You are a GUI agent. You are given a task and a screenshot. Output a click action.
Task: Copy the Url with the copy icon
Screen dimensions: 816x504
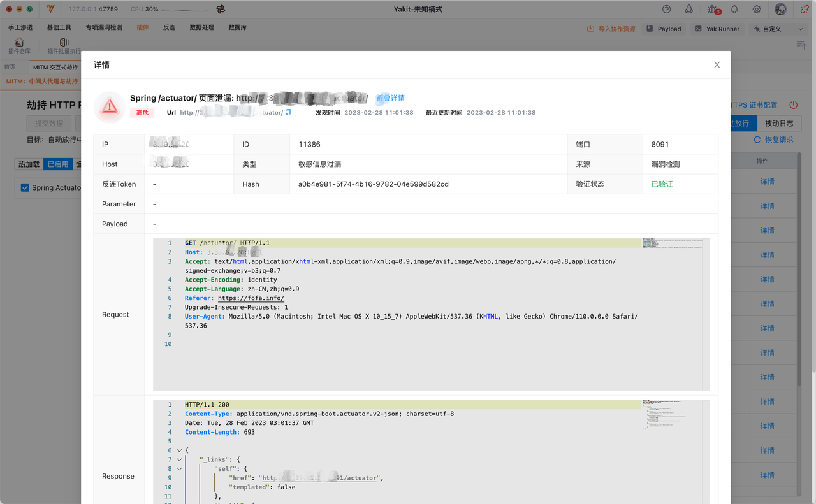coord(288,112)
